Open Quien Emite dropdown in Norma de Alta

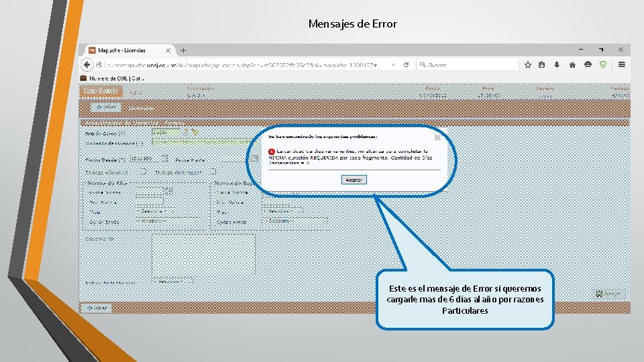[x=167, y=221]
